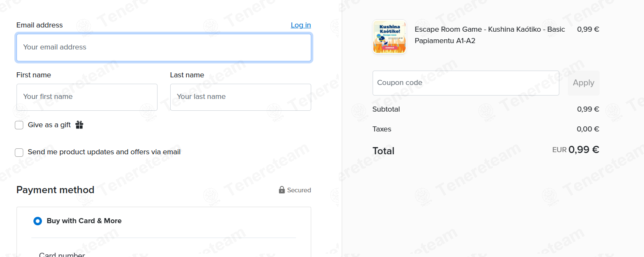Click the gift icon beside Give as a gift
The image size is (644, 257).
[x=79, y=125]
